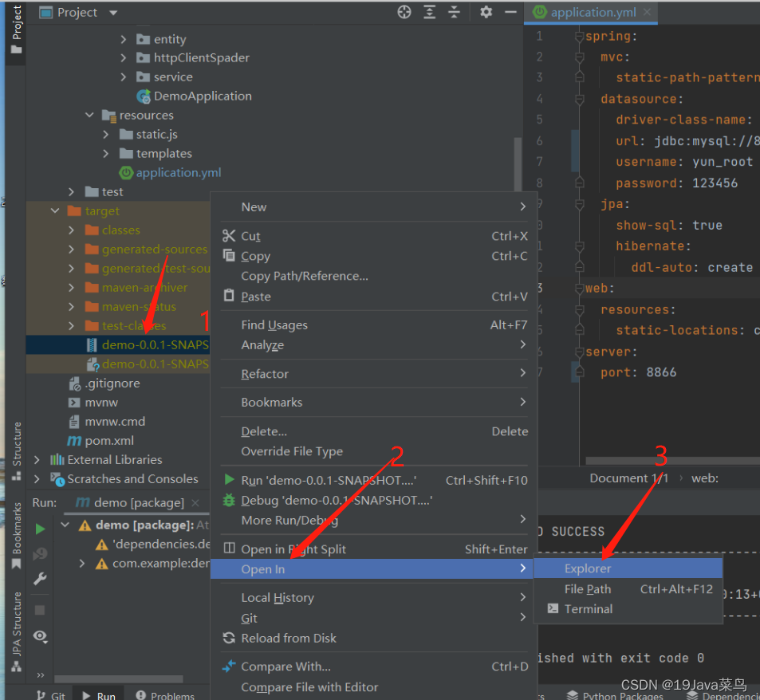Choose Find Usages from context menu
This screenshot has height=700, width=760.
[x=374, y=325]
